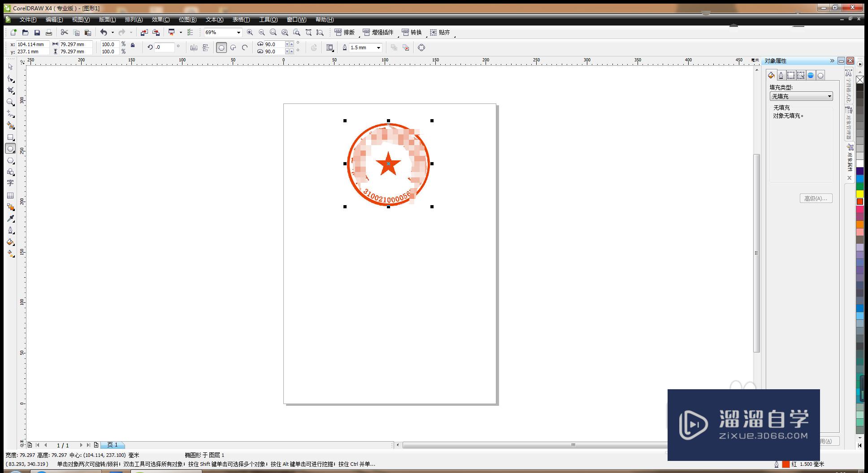868x473 pixels.
Task: Select the Polygon tool
Action: (x=10, y=160)
